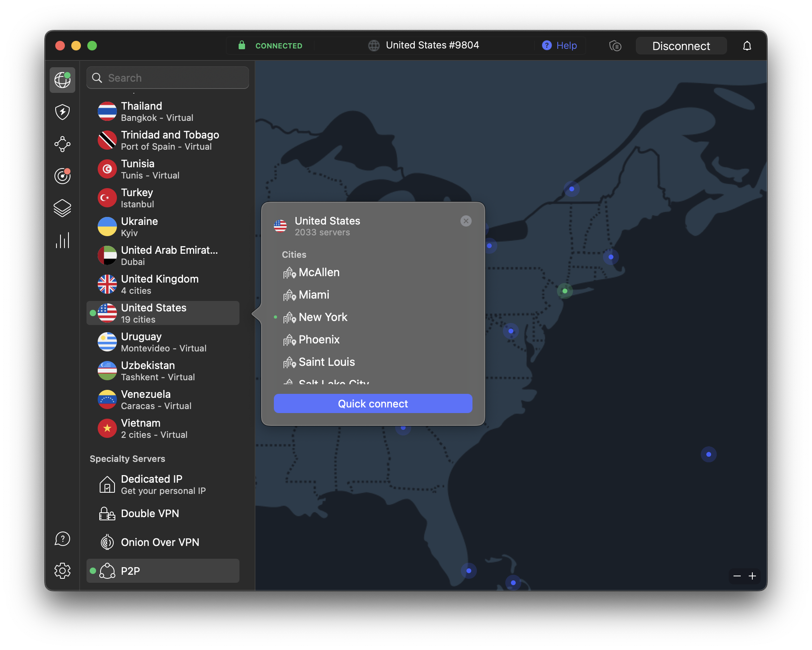Click the Turkey flag icon
This screenshot has width=812, height=650.
click(x=107, y=198)
